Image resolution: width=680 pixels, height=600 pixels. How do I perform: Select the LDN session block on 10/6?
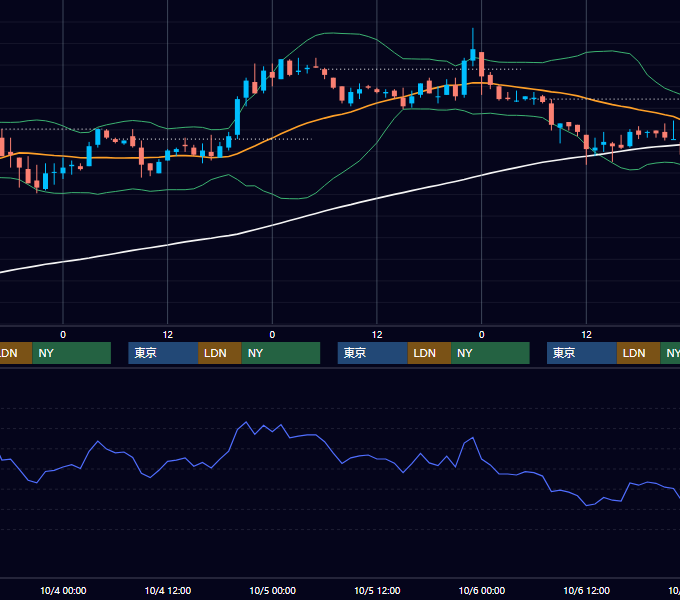click(638, 353)
